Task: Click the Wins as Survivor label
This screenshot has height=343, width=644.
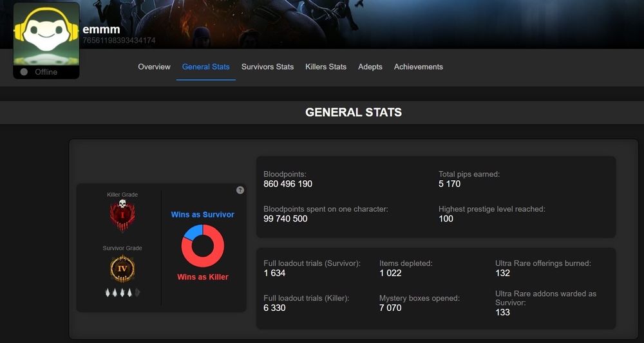Action: pos(202,214)
